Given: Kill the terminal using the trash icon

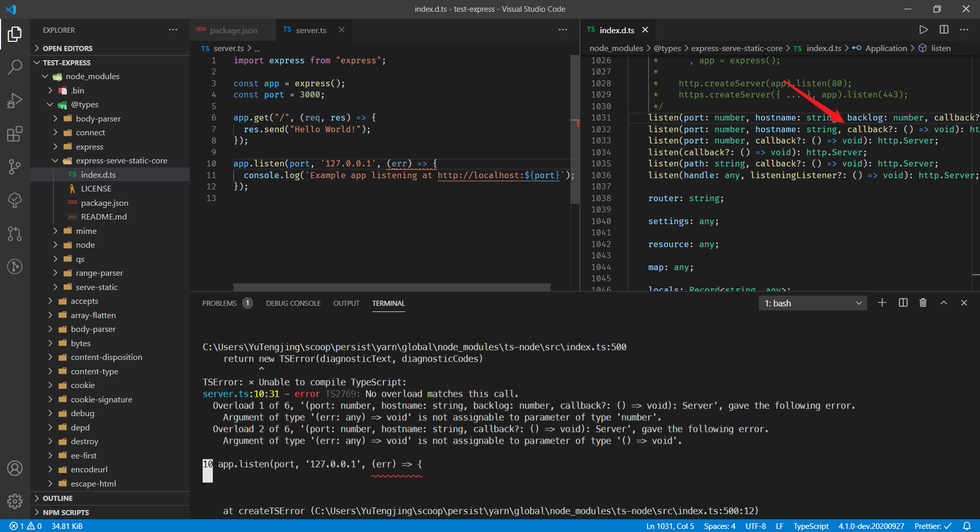Looking at the screenshot, I should click(923, 302).
